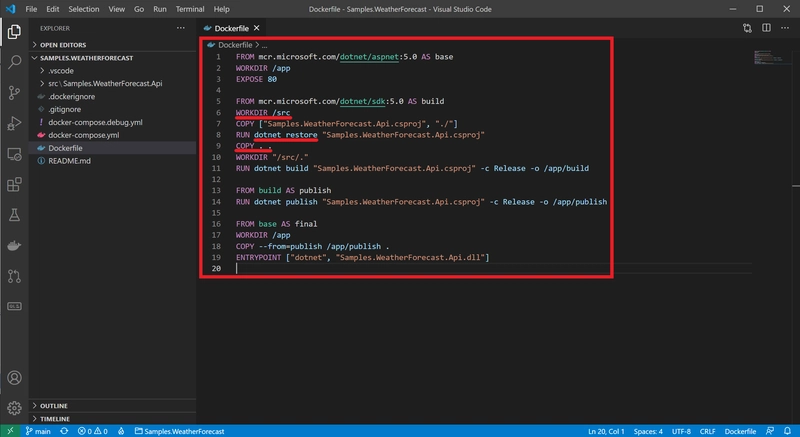Open Explorer views and more actions ellipsis
This screenshot has width=800, height=437.
(x=181, y=28)
